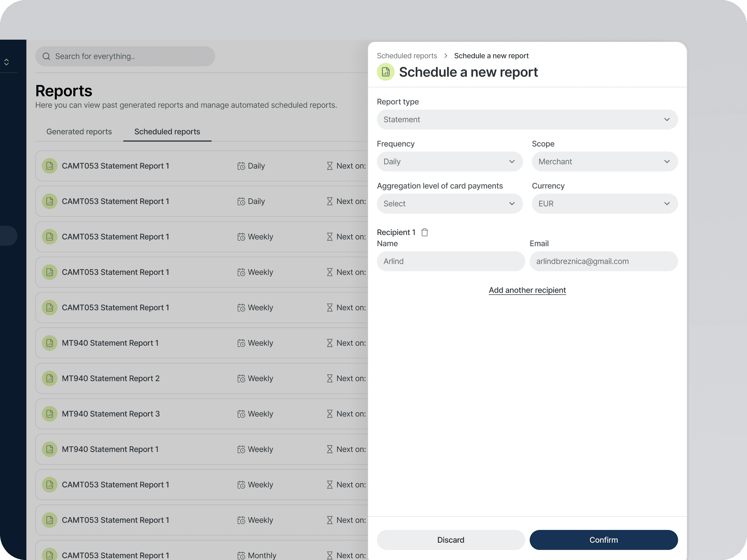Select the Scheduled reports tab
Screen dimensions: 747x560
(x=167, y=132)
